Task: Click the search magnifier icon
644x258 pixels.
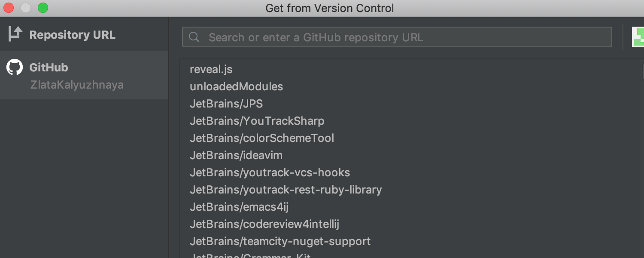Action: [194, 37]
